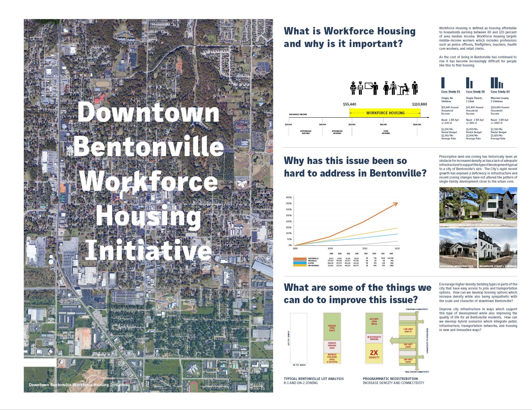Image resolution: width=532 pixels, height=410 pixels.
Task: Click the Misplaced Infrastructure photo
Action: coord(458,248)
